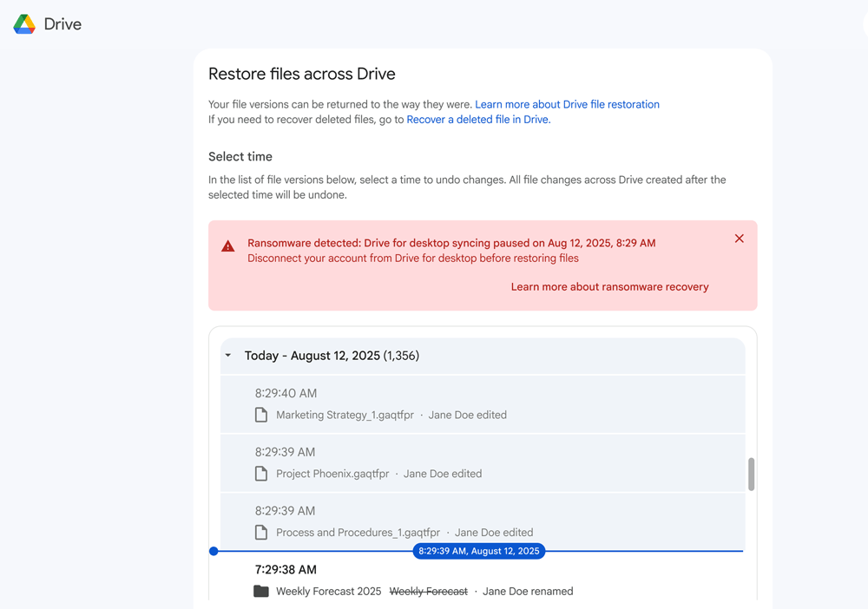
Task: Open Recover a deleted file in Drive link
Action: [477, 120]
